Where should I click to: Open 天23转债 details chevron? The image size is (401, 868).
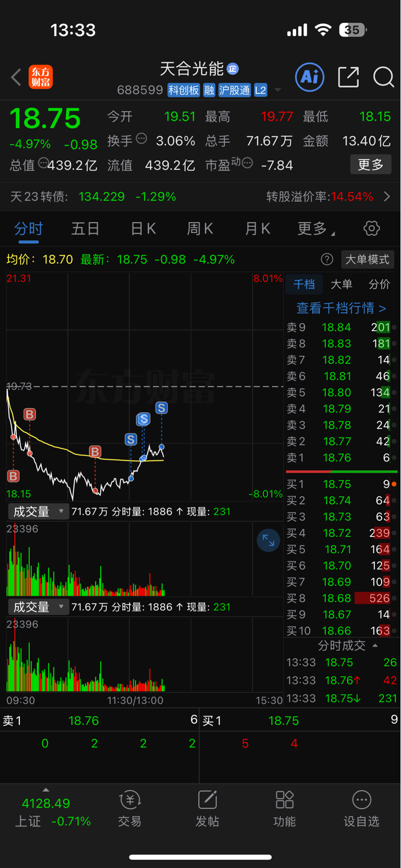pos(387,197)
